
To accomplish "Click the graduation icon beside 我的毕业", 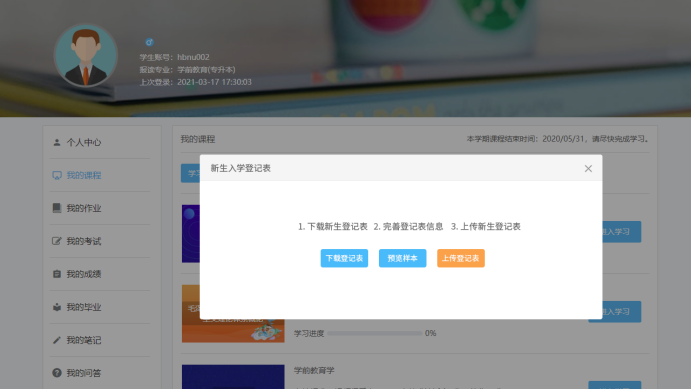I will (56, 307).
